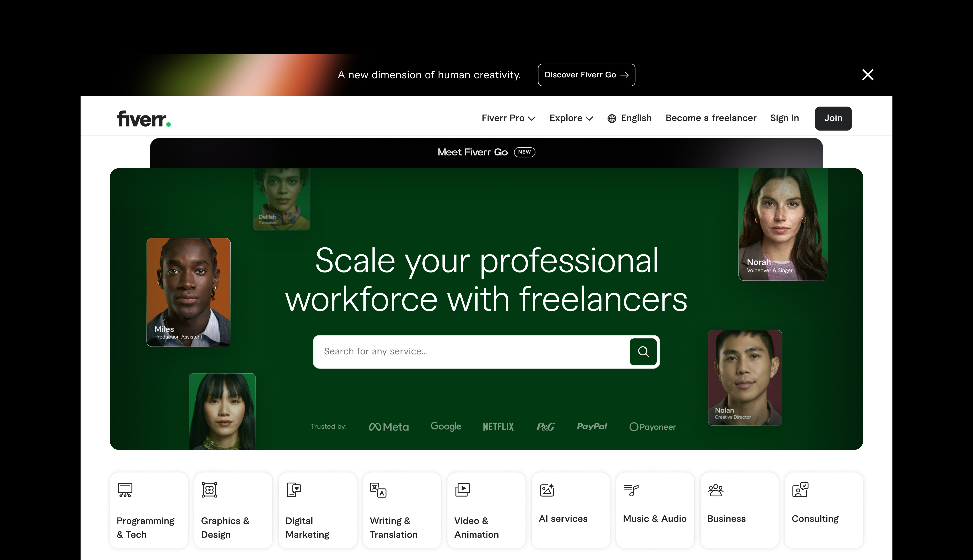Click the Writing & Translation icon
The height and width of the screenshot is (560, 973).
pyautogui.click(x=378, y=490)
